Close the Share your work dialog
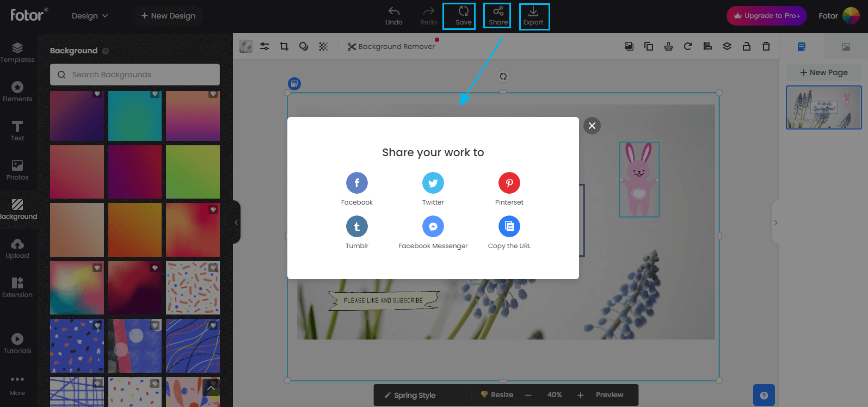 point(592,126)
